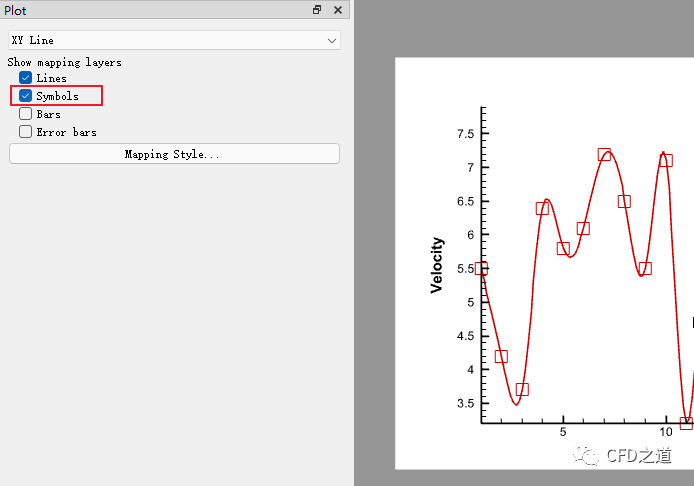Uncheck the Lines mapping layer
694x486 pixels.
(26, 78)
